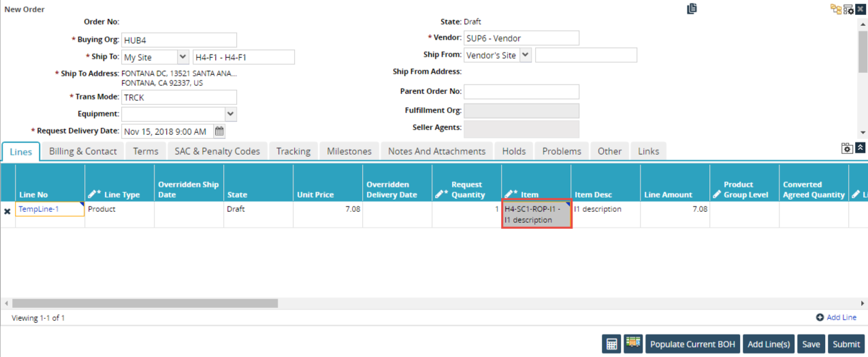
Task: Submit the order
Action: (846, 344)
